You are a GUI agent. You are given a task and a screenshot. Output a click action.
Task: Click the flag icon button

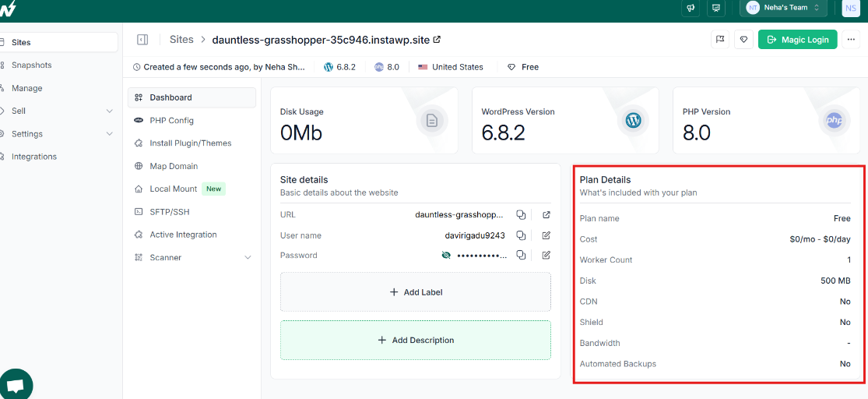pos(719,39)
